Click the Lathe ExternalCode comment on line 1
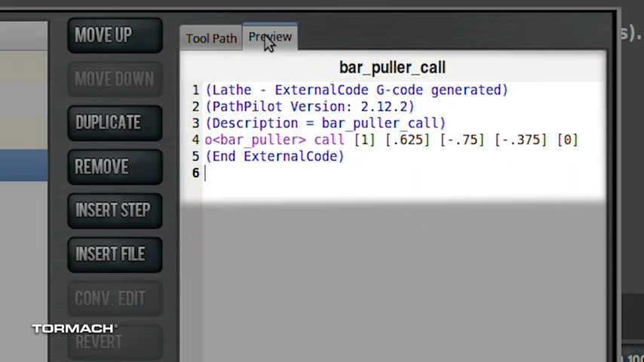 click(356, 90)
